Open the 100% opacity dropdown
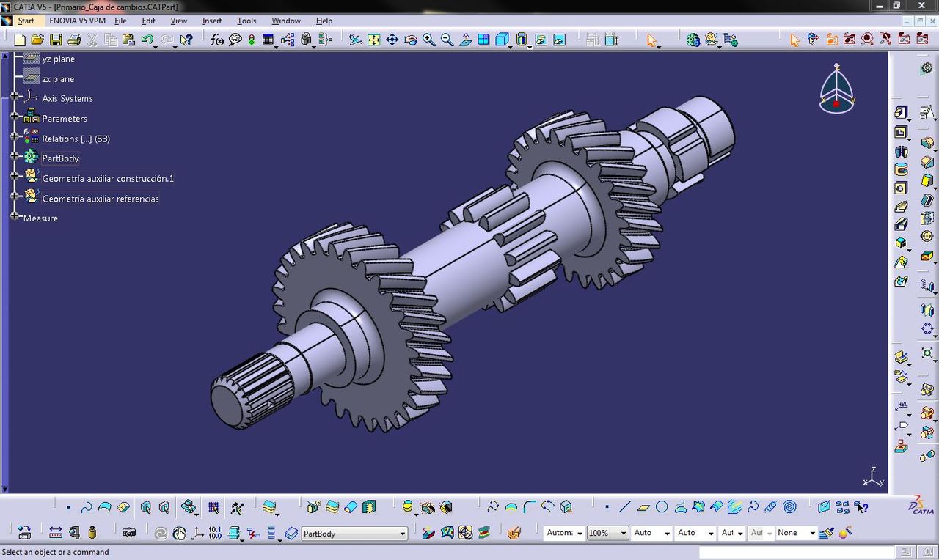Image resolution: width=939 pixels, height=560 pixels. click(x=623, y=533)
